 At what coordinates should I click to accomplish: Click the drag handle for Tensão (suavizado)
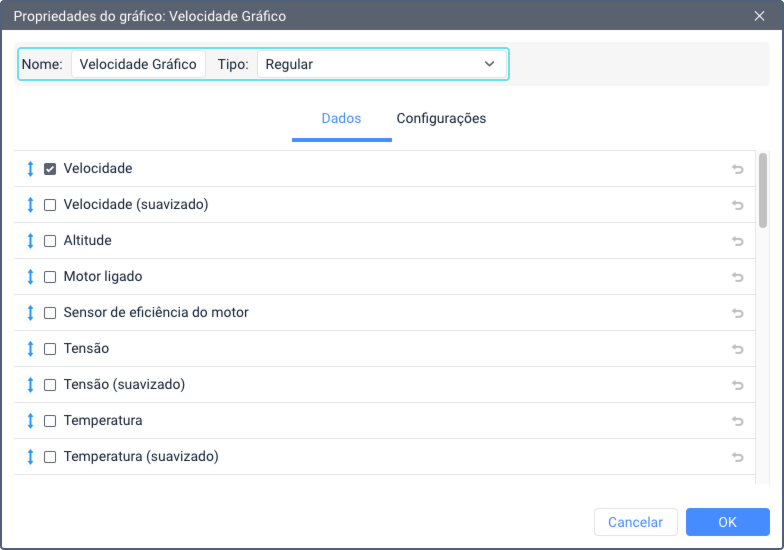(30, 385)
